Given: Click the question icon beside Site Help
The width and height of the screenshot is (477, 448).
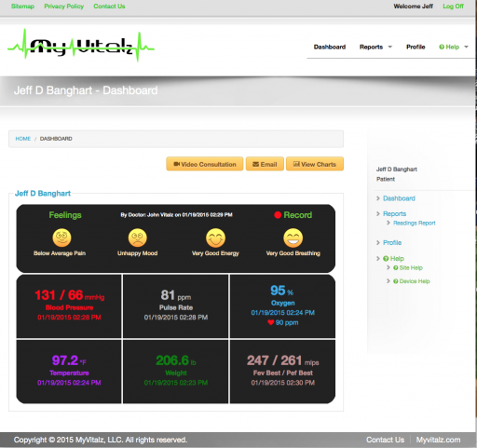Looking at the screenshot, I should (396, 267).
